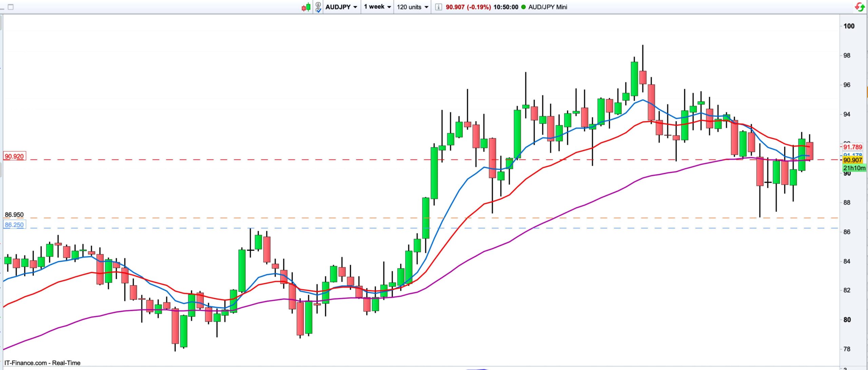
Task: Click the candlestick chart style icon
Action: (x=306, y=7)
